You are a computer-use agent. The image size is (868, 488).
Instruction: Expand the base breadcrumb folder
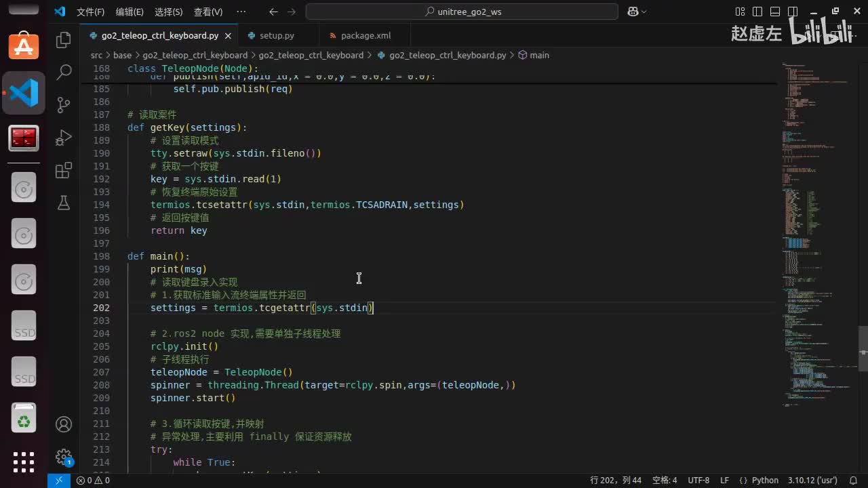(x=122, y=55)
